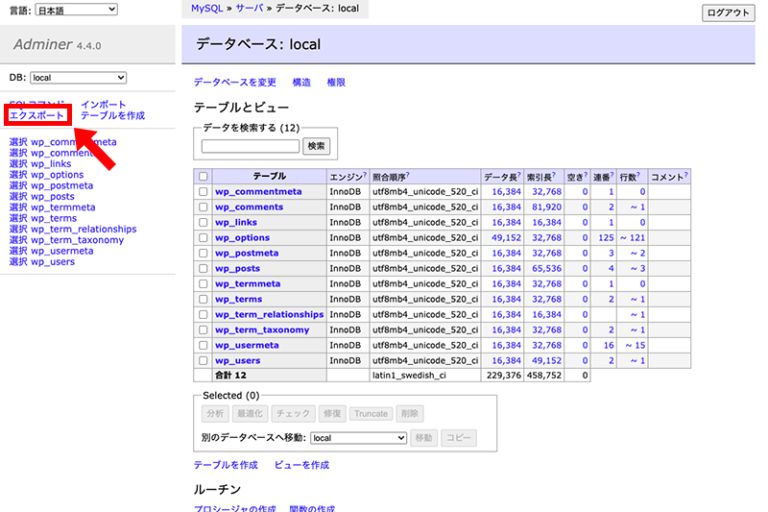The height and width of the screenshot is (512, 768).
Task: Open wp_termmeta table link in table list
Action: click(248, 284)
